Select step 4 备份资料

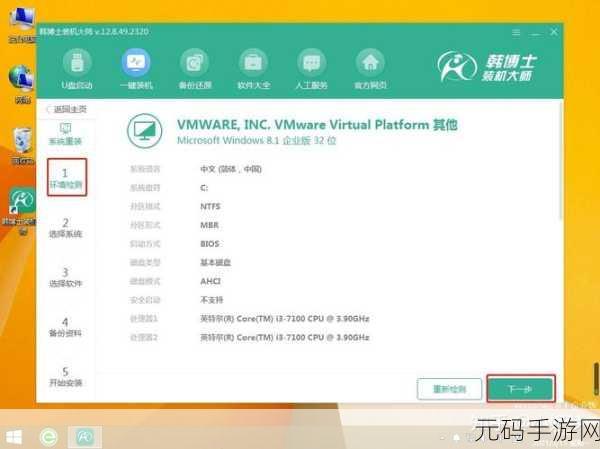[x=65, y=327]
